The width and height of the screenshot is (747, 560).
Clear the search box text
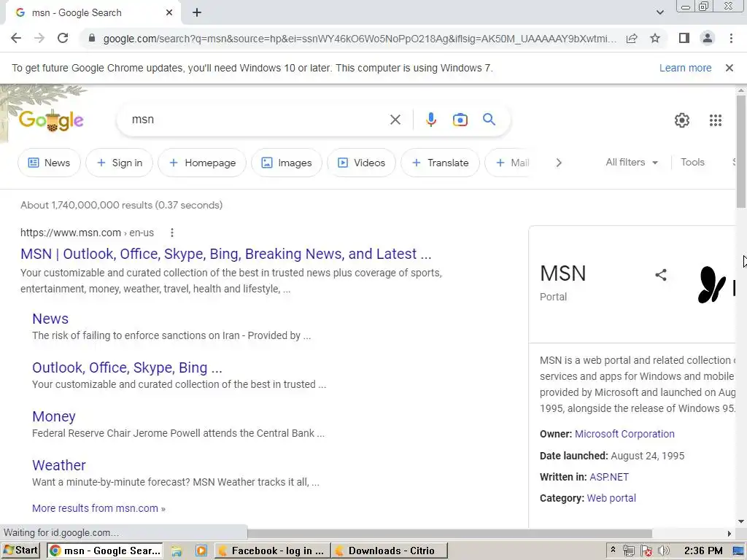point(395,120)
